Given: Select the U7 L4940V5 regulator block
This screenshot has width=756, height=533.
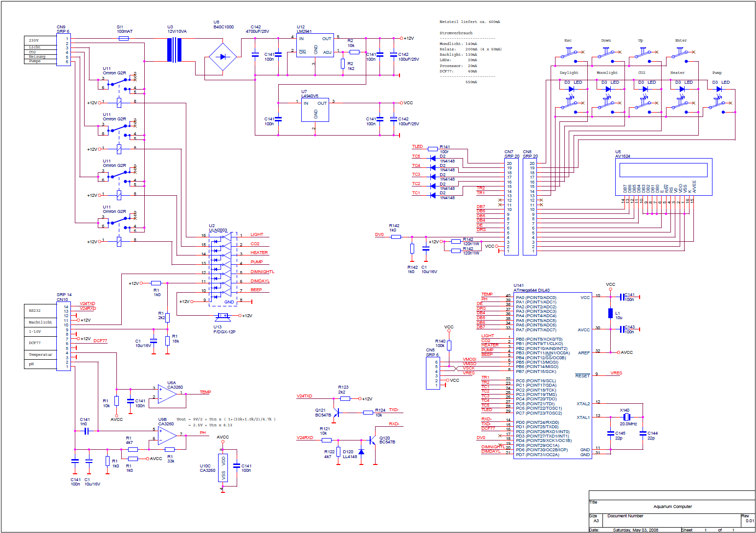Looking at the screenshot, I should click(315, 110).
